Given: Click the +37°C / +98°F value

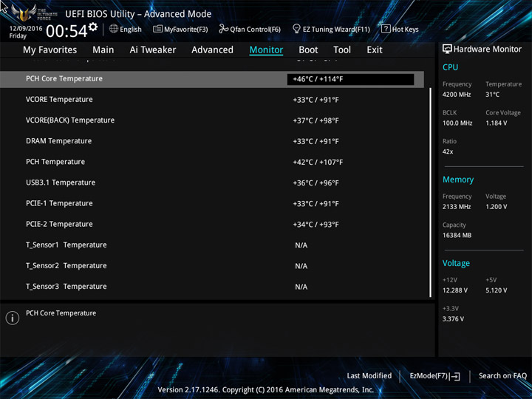Looking at the screenshot, I should click(316, 120).
